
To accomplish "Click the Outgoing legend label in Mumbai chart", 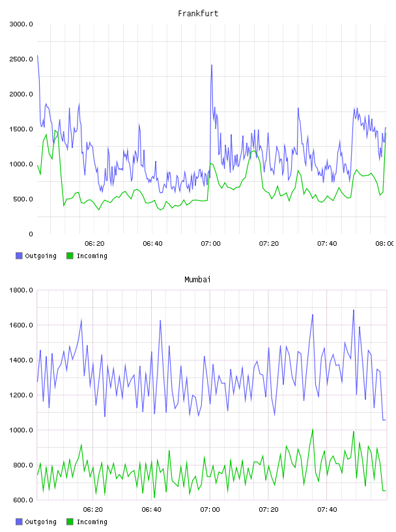I will point(40,522).
